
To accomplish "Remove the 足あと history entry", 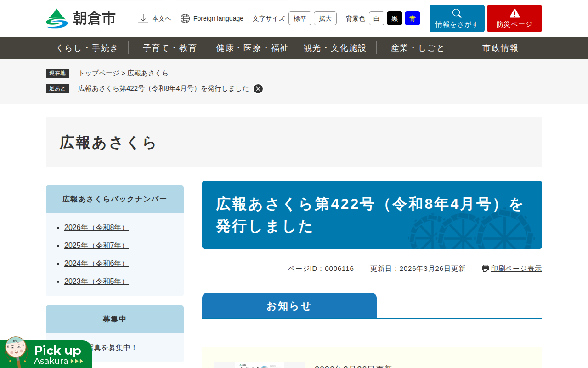I will (258, 89).
